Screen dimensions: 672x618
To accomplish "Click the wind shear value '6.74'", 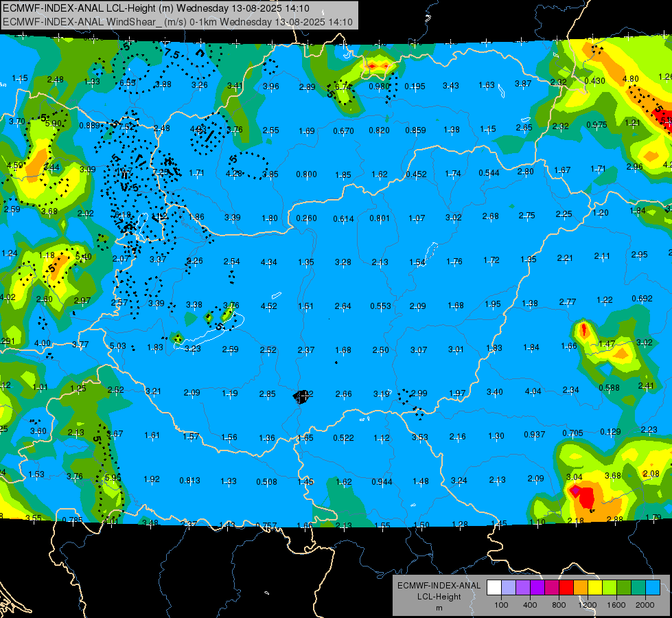I will (x=343, y=87).
